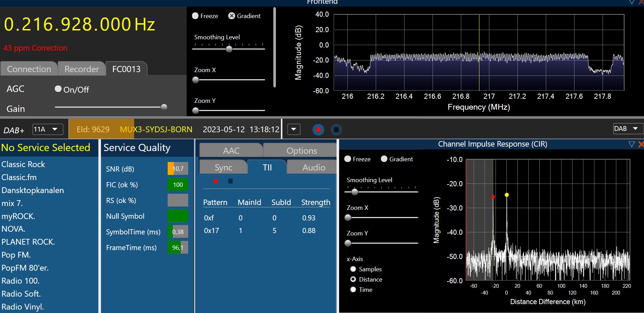Click the yellow marker on CIR graph
This screenshot has height=313, width=644.
point(507,195)
